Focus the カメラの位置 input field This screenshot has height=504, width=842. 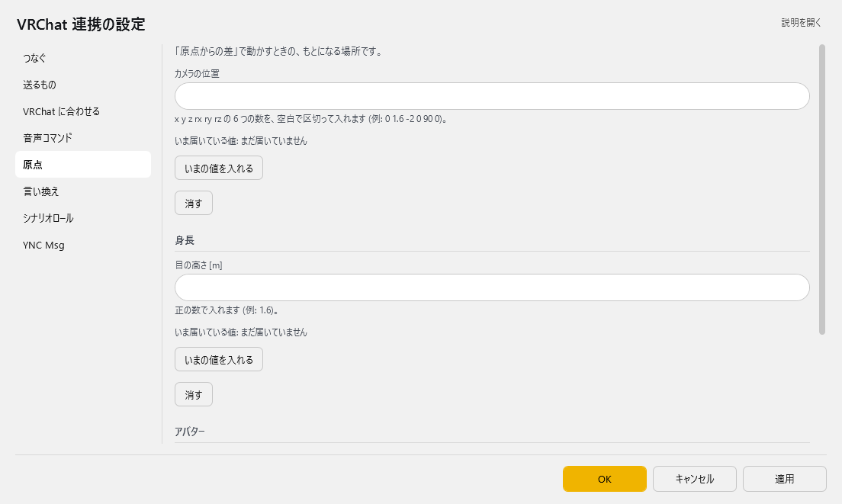[492, 96]
